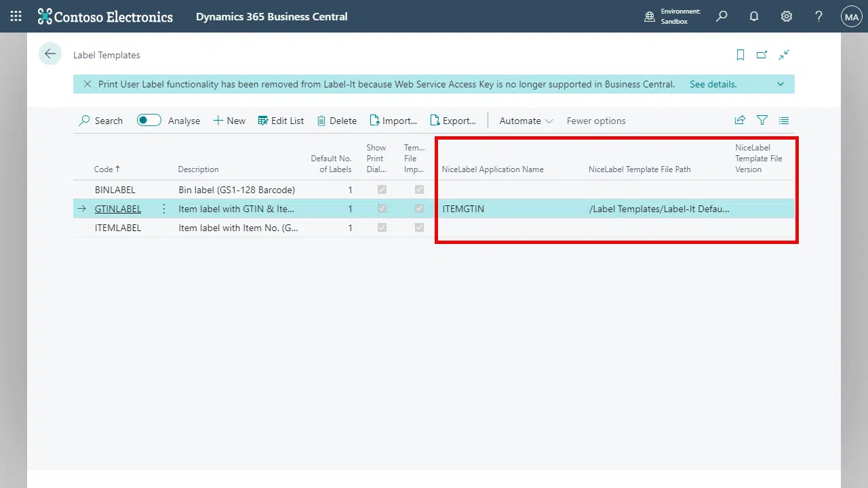This screenshot has width=868, height=488.
Task: Open the settings gear
Action: (786, 16)
